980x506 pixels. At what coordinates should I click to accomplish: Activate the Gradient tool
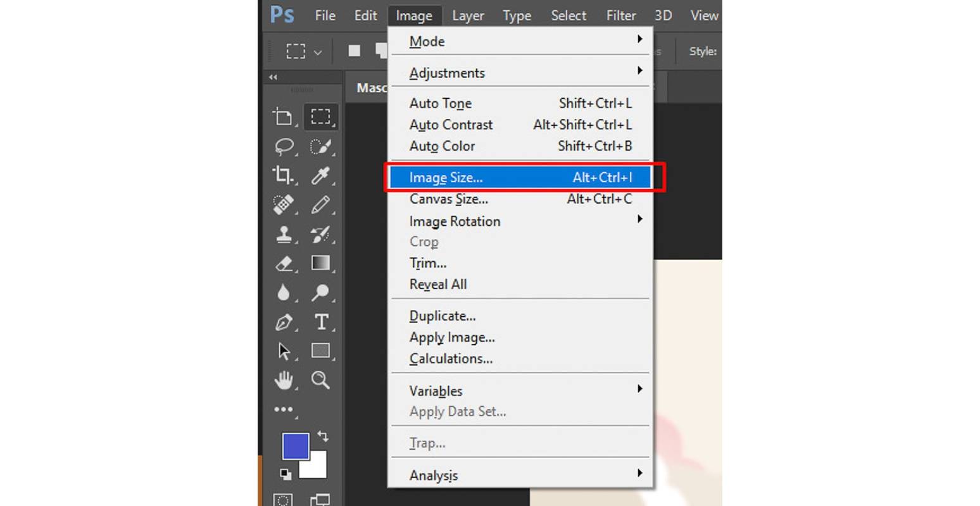(x=321, y=263)
